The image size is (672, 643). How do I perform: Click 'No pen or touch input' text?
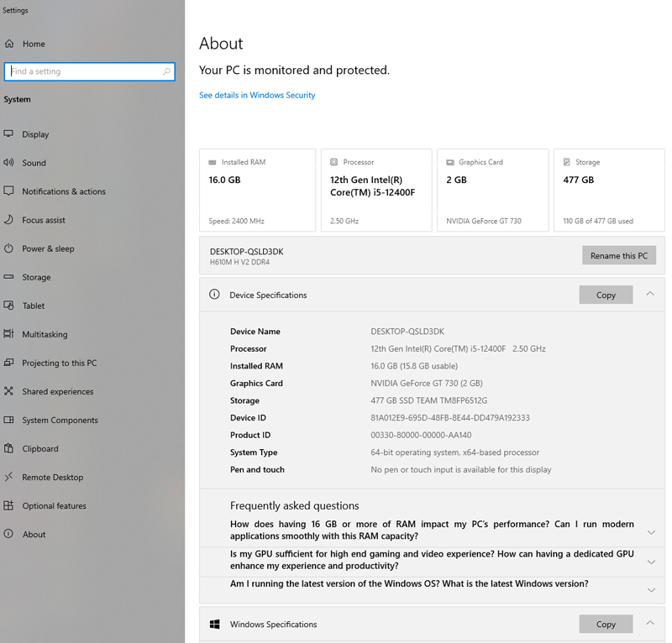coord(460,469)
